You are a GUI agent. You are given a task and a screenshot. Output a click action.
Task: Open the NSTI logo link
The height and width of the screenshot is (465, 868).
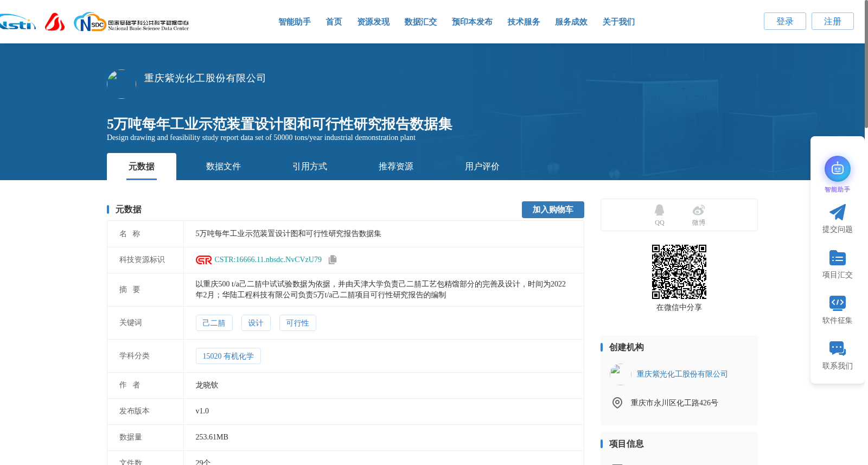(x=17, y=22)
